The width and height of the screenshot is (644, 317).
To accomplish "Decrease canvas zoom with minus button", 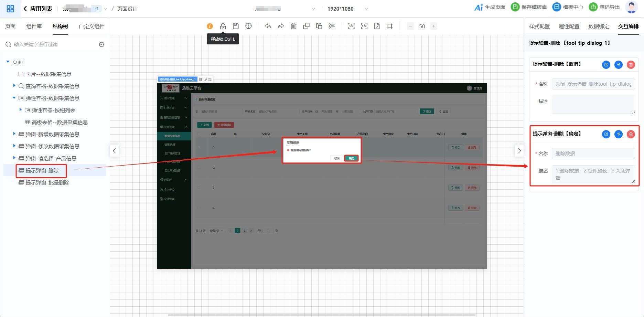I will [x=410, y=26].
